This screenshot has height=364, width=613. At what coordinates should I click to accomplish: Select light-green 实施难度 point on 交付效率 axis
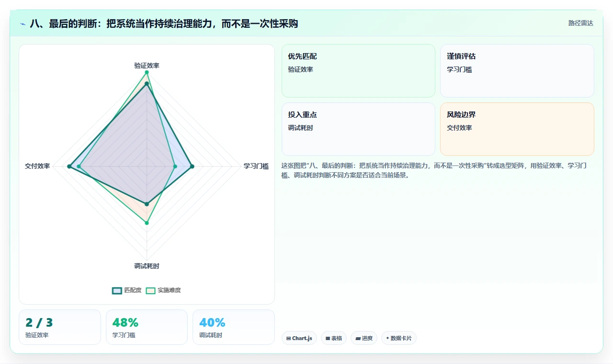point(79,166)
